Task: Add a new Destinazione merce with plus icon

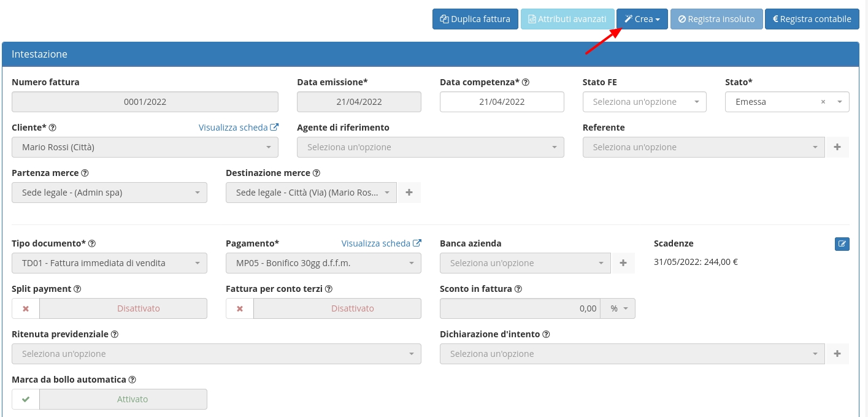Action: [x=409, y=193]
